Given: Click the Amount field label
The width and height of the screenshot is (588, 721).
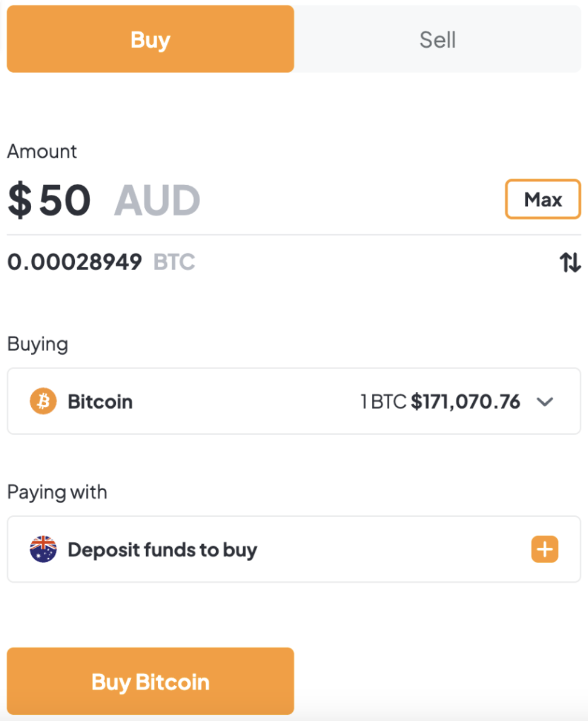Looking at the screenshot, I should [42, 151].
